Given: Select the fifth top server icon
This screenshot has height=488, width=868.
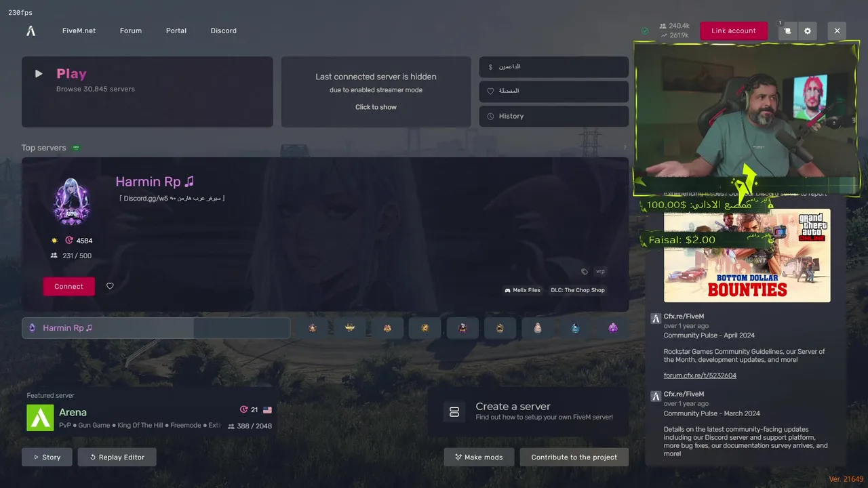Looking at the screenshot, I should (462, 328).
